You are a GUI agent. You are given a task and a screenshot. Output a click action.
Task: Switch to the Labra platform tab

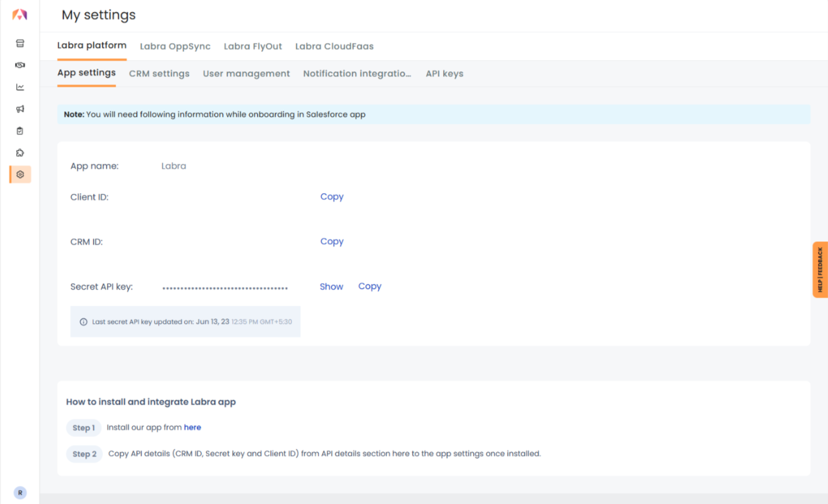tap(92, 46)
